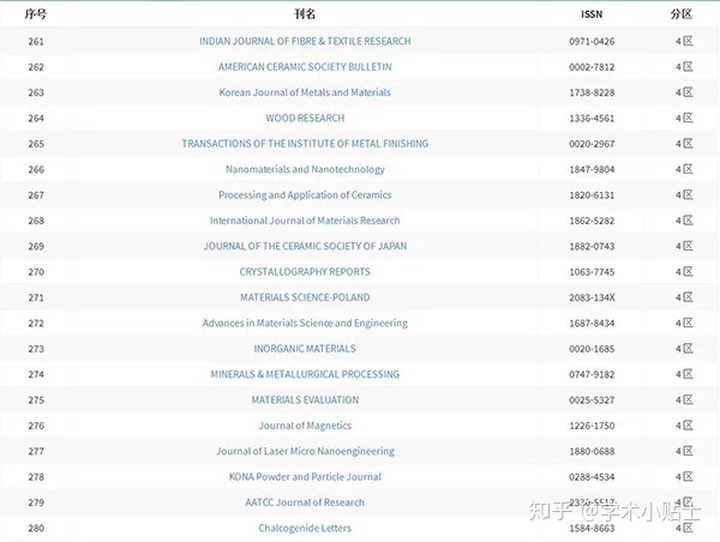Select row number 275

[x=36, y=400]
